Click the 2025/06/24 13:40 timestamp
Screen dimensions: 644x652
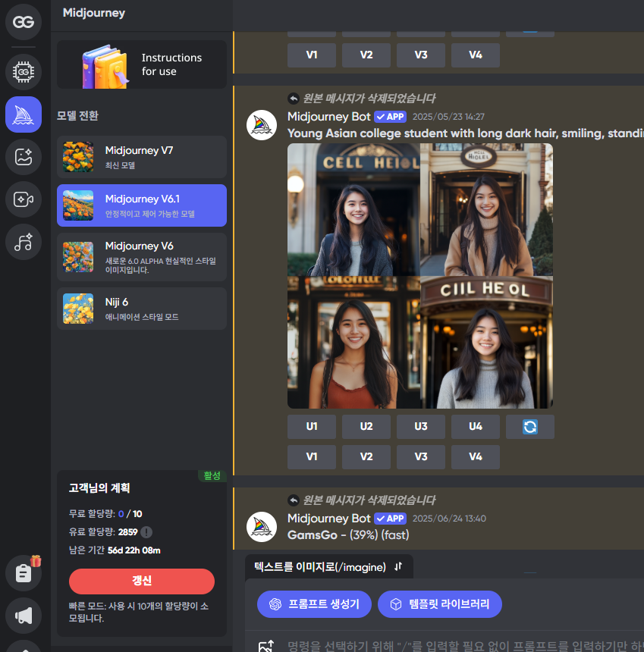(449, 519)
